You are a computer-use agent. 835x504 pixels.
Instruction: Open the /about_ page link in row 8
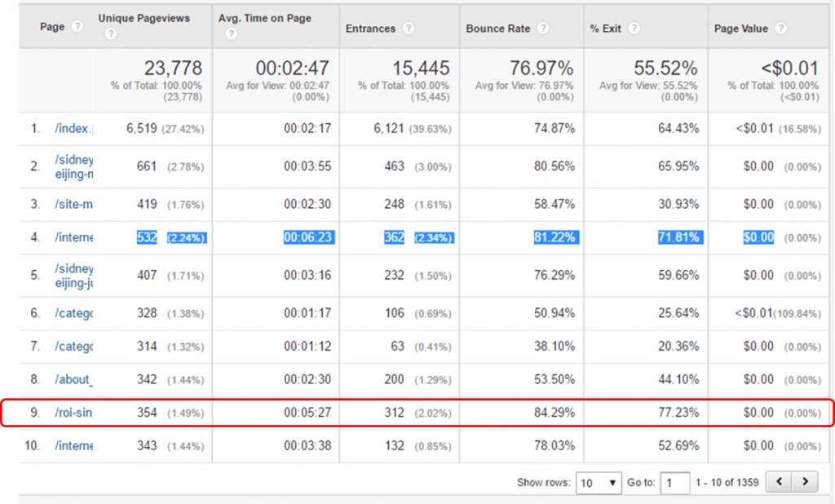[x=73, y=380]
